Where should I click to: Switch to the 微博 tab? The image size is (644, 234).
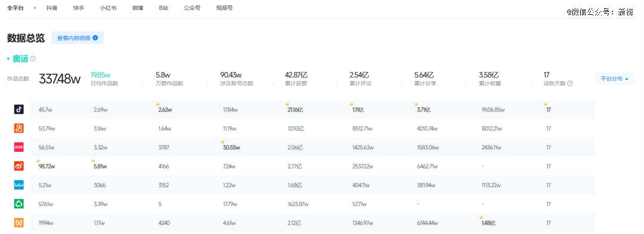(x=138, y=8)
